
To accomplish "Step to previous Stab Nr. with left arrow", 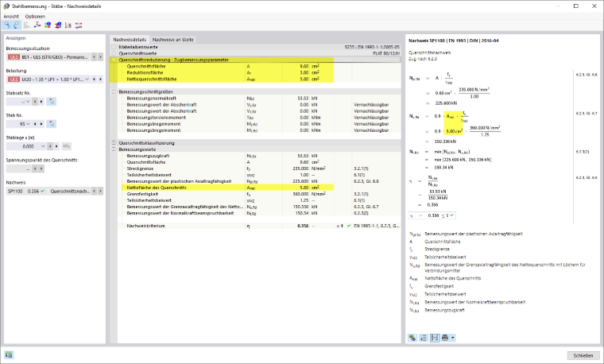I will [x=35, y=124].
